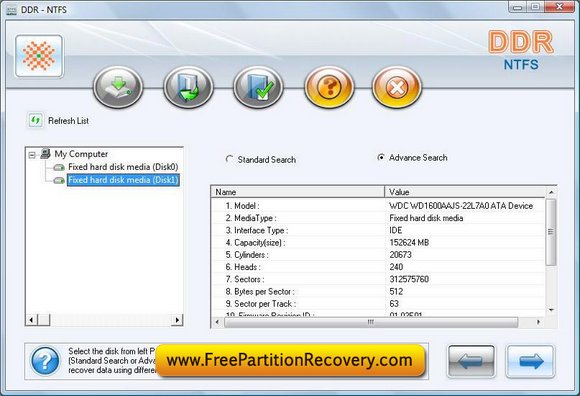This screenshot has width=580, height=396.
Task: Click the book with checkmark toolbar button
Action: (258, 87)
